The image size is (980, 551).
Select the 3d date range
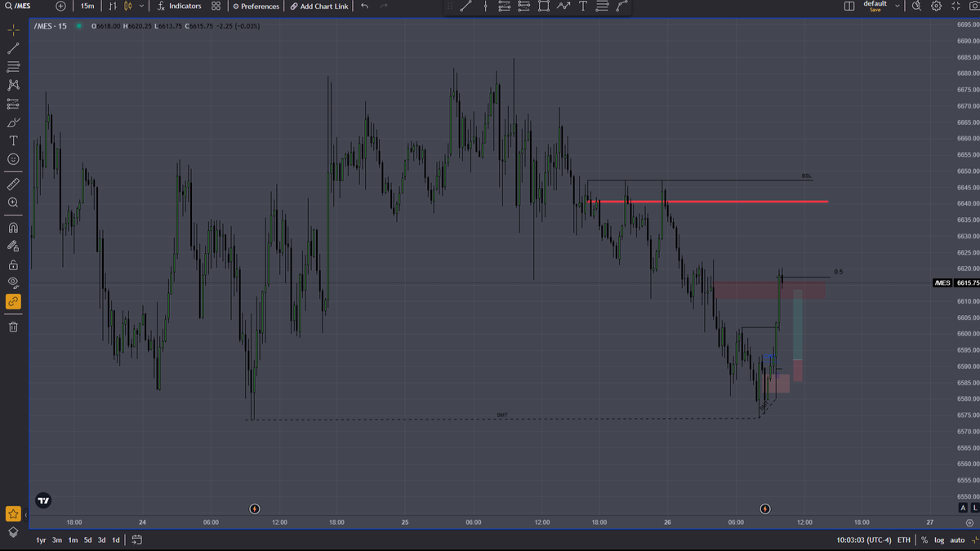pyautogui.click(x=101, y=540)
